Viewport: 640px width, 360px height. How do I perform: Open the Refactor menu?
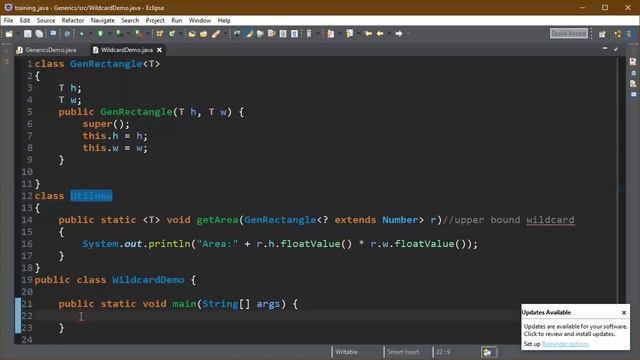click(73, 20)
